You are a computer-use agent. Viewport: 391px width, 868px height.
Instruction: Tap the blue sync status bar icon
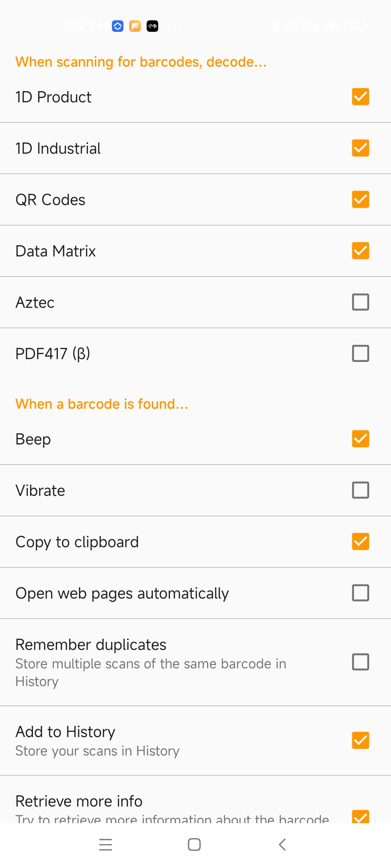tap(118, 26)
